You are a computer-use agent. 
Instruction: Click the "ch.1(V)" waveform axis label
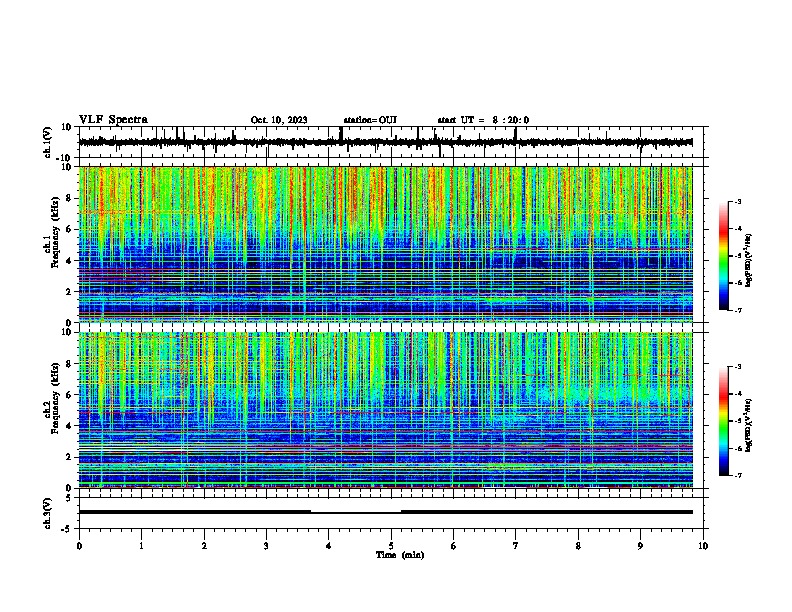coord(48,142)
